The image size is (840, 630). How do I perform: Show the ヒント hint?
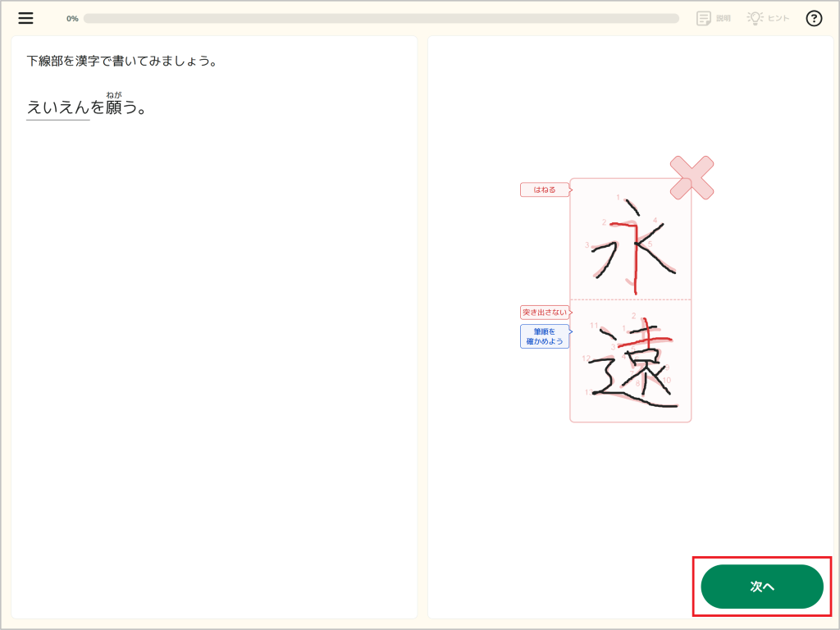(768, 18)
